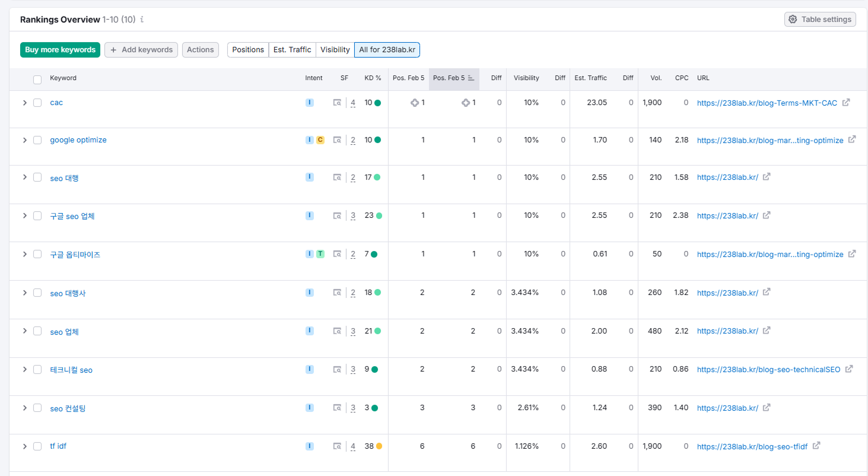Open SERP features icon for seo 대행
Screen dimensions: 868x476
coord(337,177)
